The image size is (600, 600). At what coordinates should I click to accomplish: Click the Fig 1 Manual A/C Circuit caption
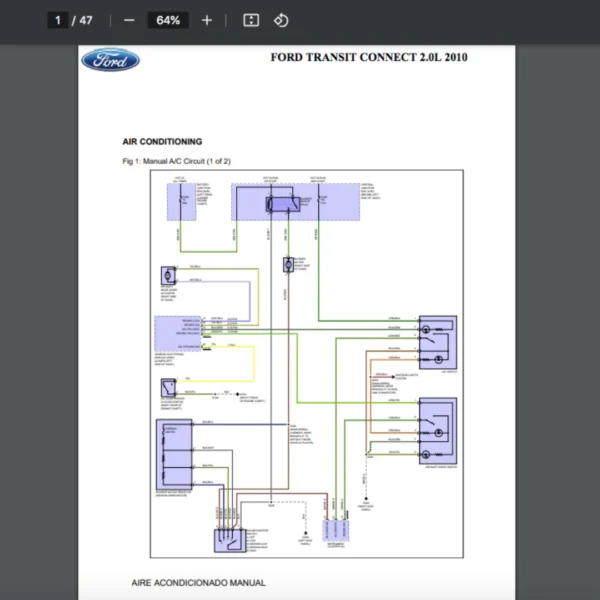[x=176, y=161]
